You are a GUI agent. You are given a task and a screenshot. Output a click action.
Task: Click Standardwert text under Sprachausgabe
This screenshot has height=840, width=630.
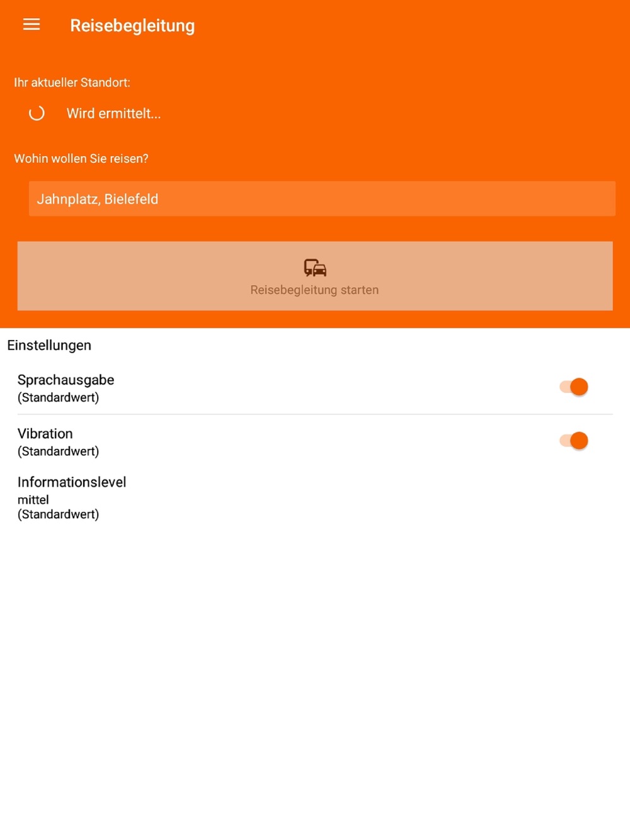[58, 397]
